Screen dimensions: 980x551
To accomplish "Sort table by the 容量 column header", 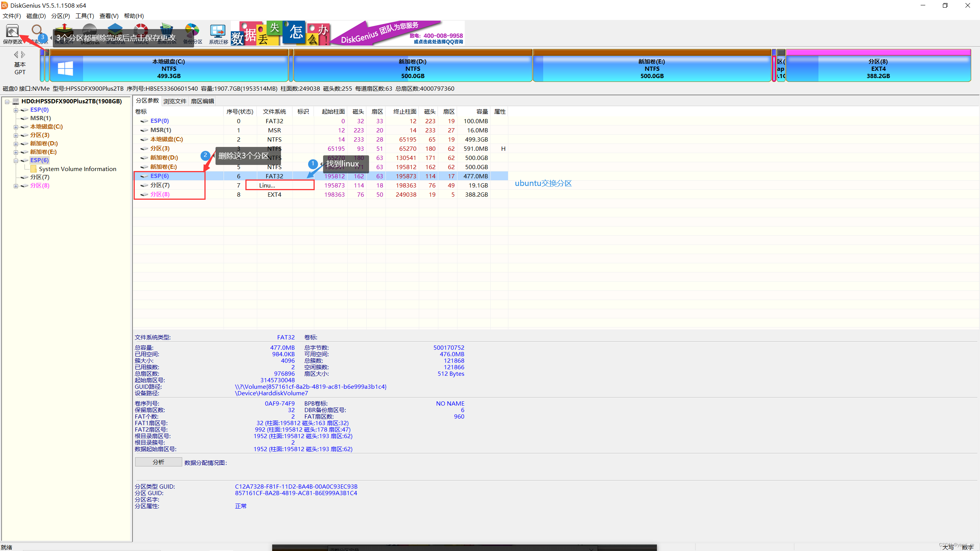I will point(474,111).
